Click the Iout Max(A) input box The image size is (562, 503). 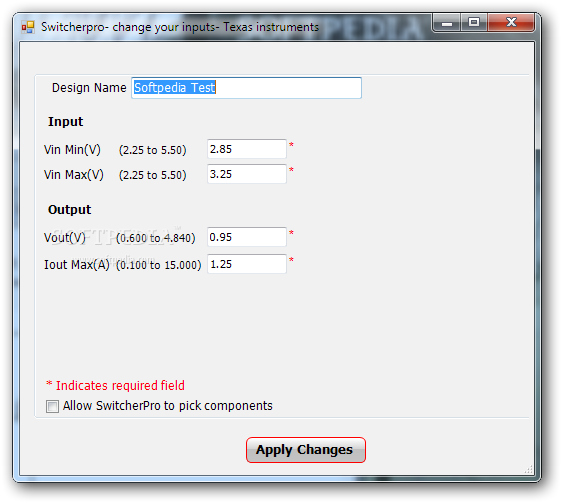[247, 264]
